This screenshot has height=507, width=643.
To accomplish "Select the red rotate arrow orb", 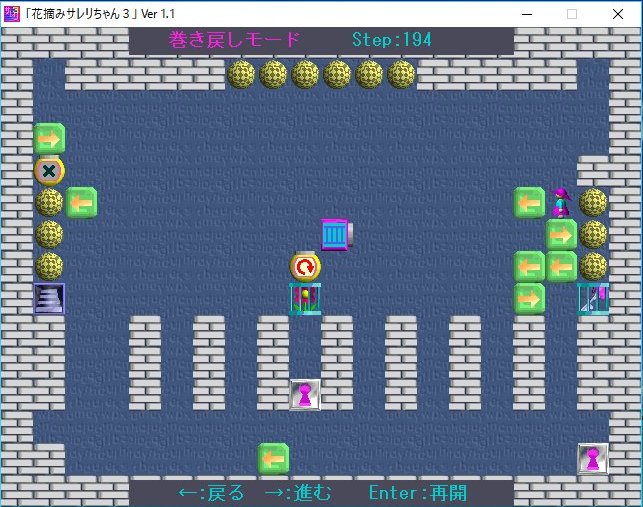I will click(x=305, y=267).
